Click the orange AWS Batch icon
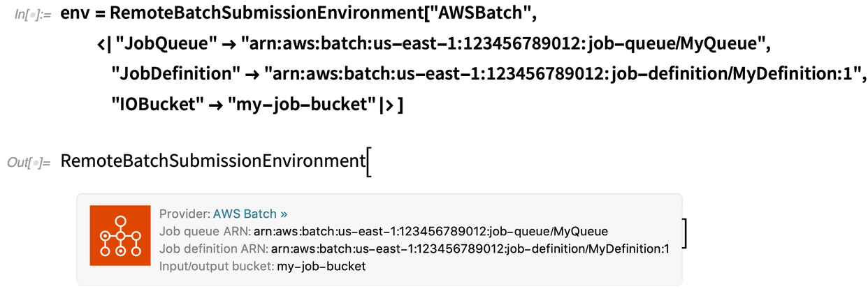Screen dimensions: 868x289 pos(120,235)
